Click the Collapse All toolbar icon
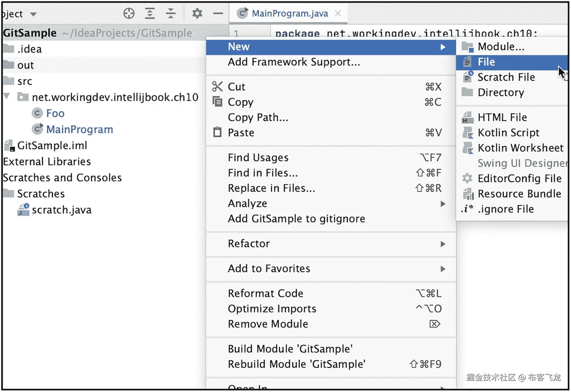571x392 pixels. pos(171,14)
